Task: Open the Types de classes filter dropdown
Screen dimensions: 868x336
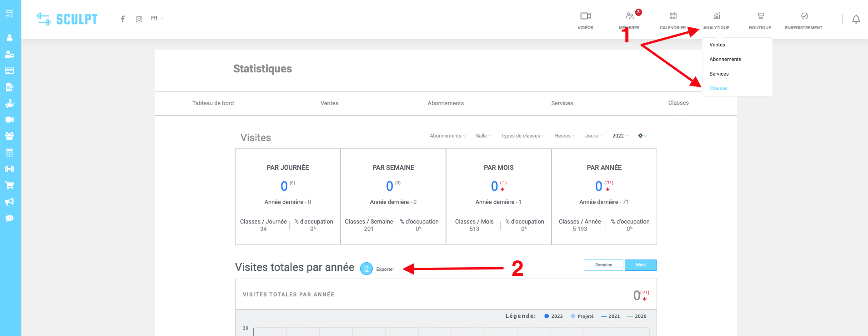Action: 522,136
